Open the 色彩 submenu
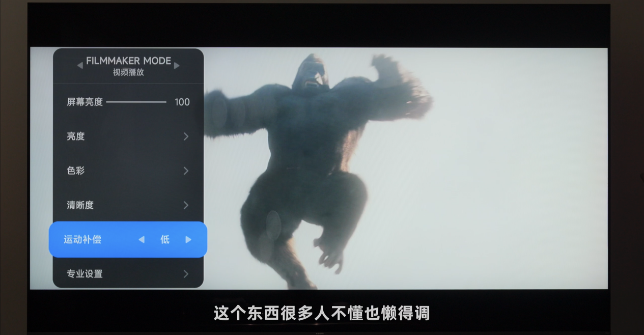Screen dimensions: 644x335 [x=128, y=171]
